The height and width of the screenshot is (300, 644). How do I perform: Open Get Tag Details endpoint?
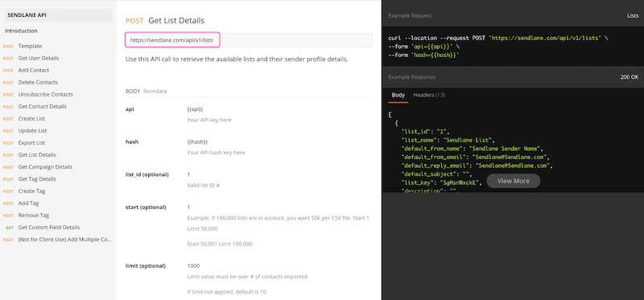(37, 179)
